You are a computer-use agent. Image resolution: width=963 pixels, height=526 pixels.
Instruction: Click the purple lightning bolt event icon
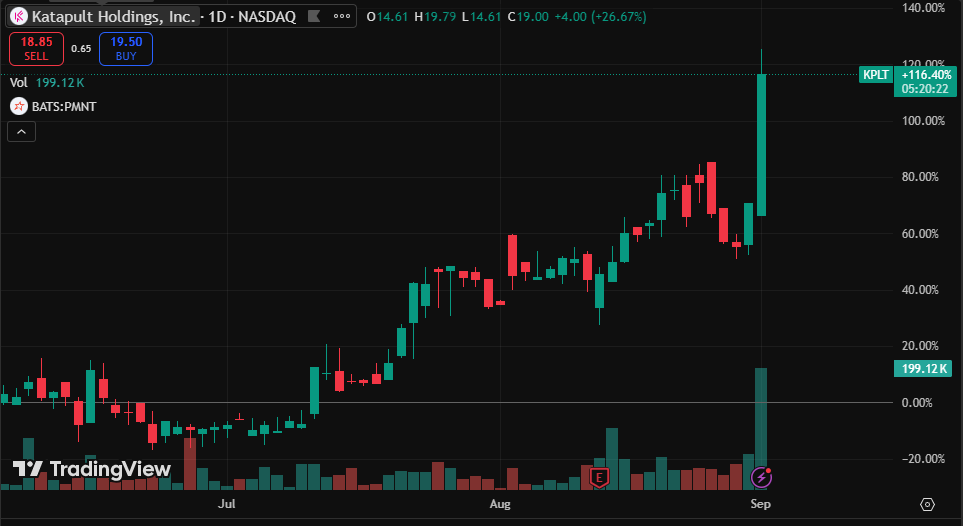(762, 477)
